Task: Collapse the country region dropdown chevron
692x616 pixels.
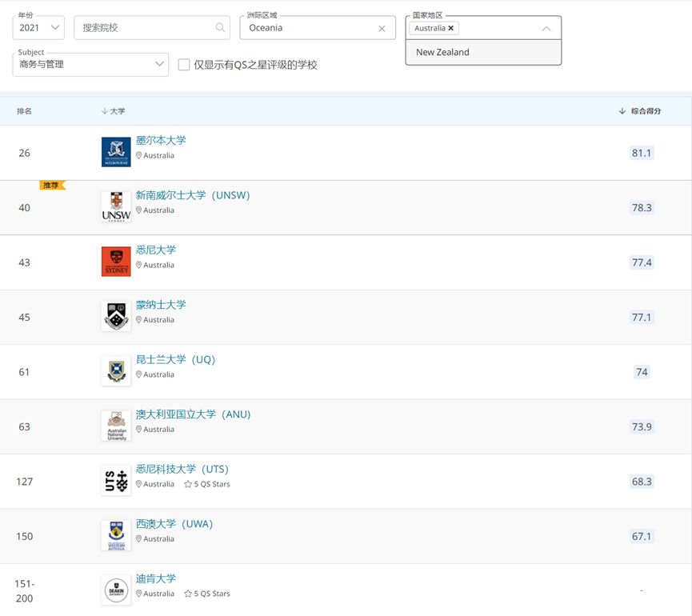Action: point(546,28)
